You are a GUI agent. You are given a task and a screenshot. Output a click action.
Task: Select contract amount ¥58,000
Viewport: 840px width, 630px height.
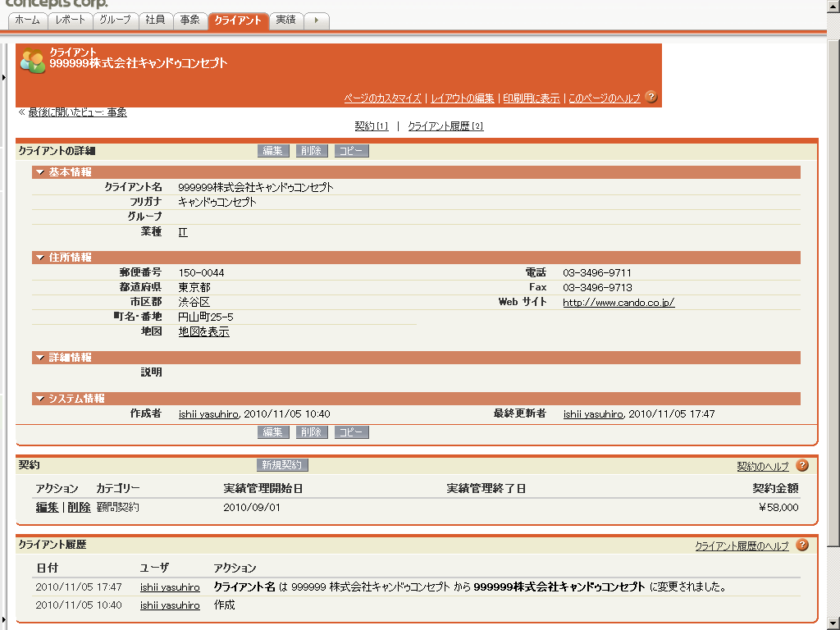(778, 507)
